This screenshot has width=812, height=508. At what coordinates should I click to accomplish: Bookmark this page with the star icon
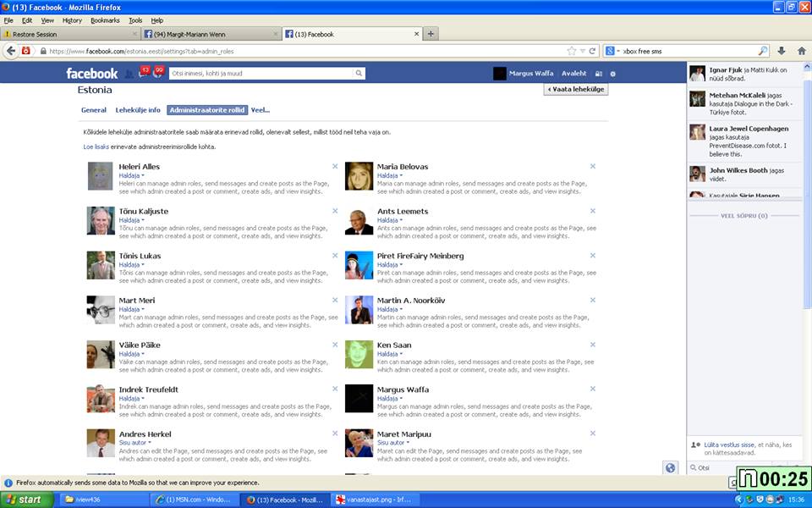coord(571,51)
